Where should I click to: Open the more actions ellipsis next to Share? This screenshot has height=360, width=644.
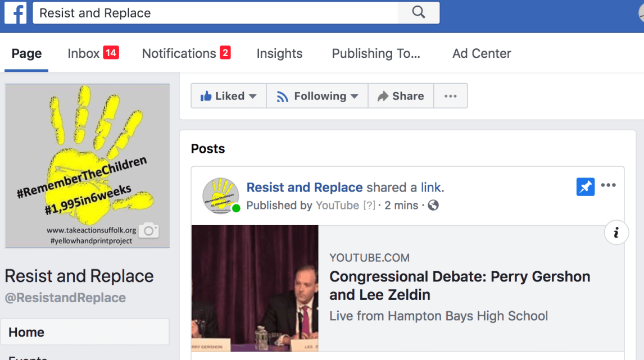[451, 95]
